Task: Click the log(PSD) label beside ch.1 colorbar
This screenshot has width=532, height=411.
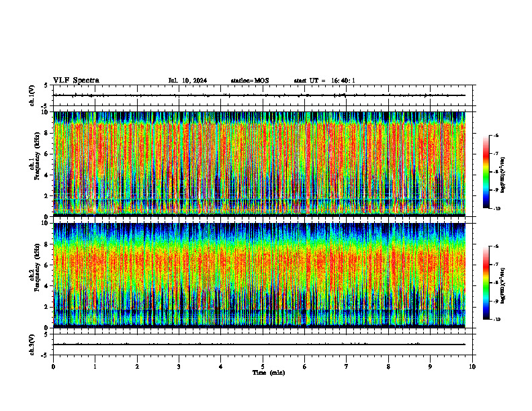Action: (503, 175)
